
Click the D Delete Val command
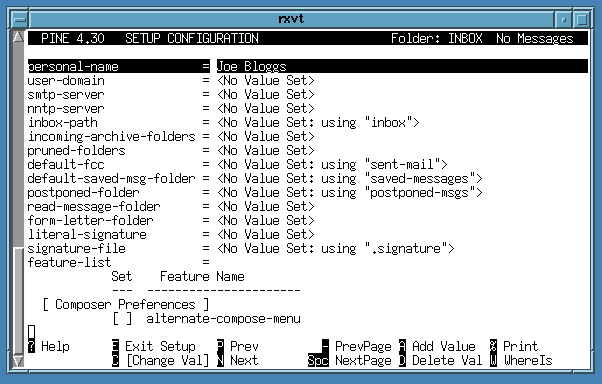pyautogui.click(x=441, y=361)
